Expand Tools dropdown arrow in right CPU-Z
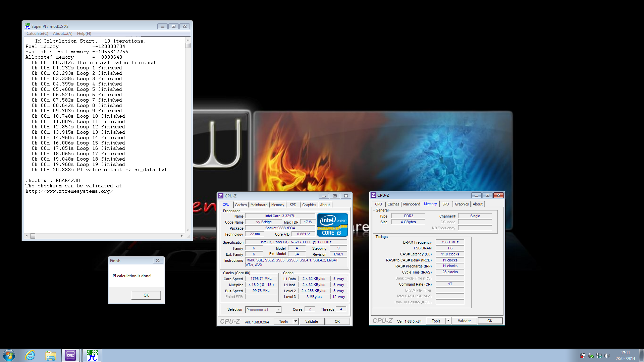644x362 pixels. pos(448,321)
